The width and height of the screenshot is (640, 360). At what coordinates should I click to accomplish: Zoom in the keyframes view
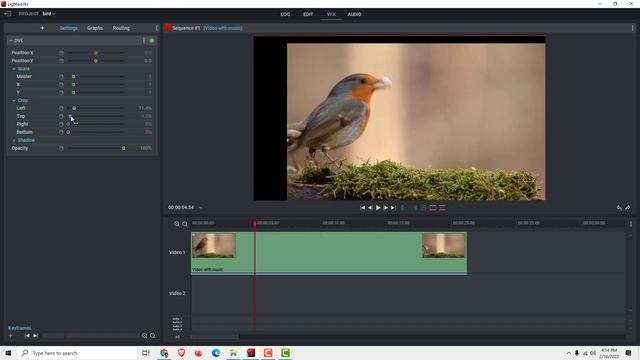[x=144, y=336]
